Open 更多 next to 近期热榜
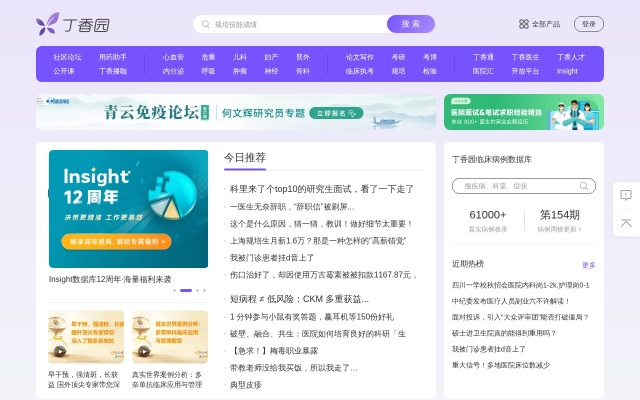640x400 pixels. pos(588,265)
